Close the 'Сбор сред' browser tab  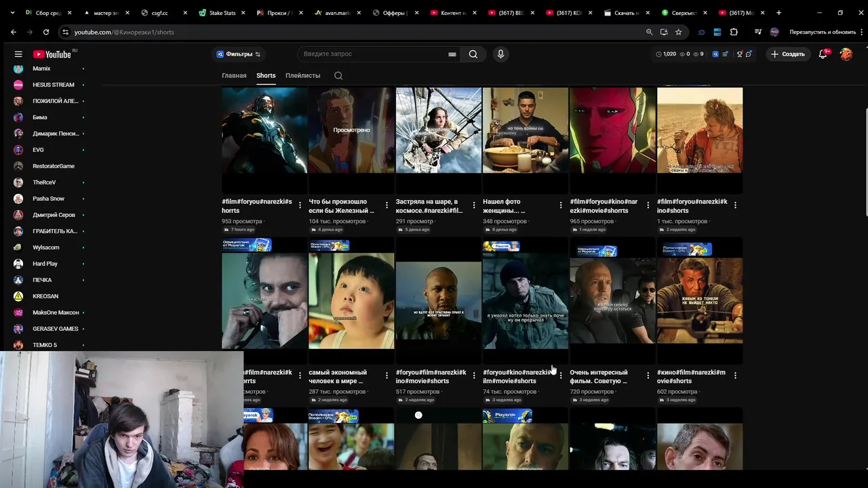pyautogui.click(x=69, y=13)
